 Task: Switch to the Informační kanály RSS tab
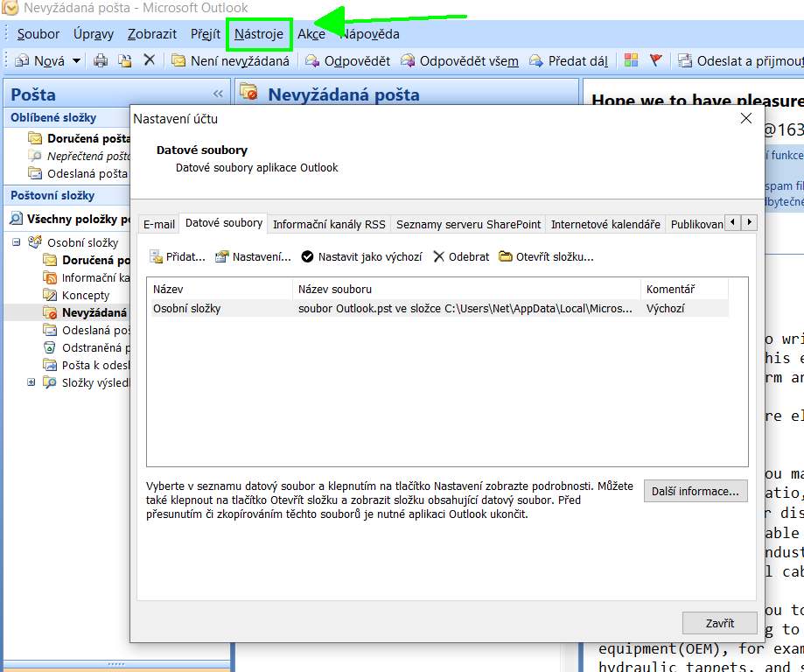[329, 224]
